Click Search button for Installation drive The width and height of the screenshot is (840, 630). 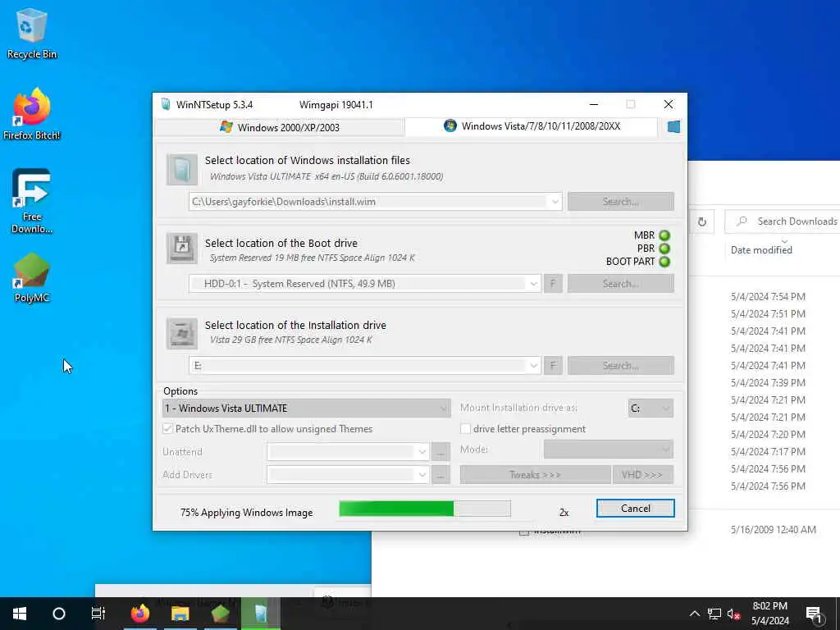[620, 365]
